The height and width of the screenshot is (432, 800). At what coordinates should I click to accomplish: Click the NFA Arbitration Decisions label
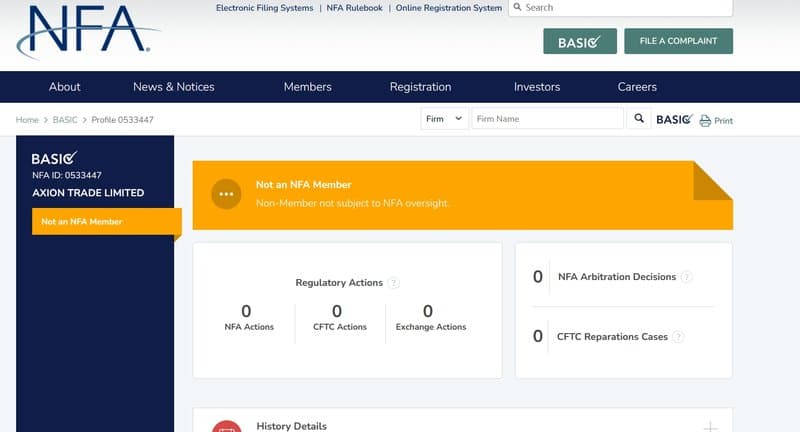(617, 277)
